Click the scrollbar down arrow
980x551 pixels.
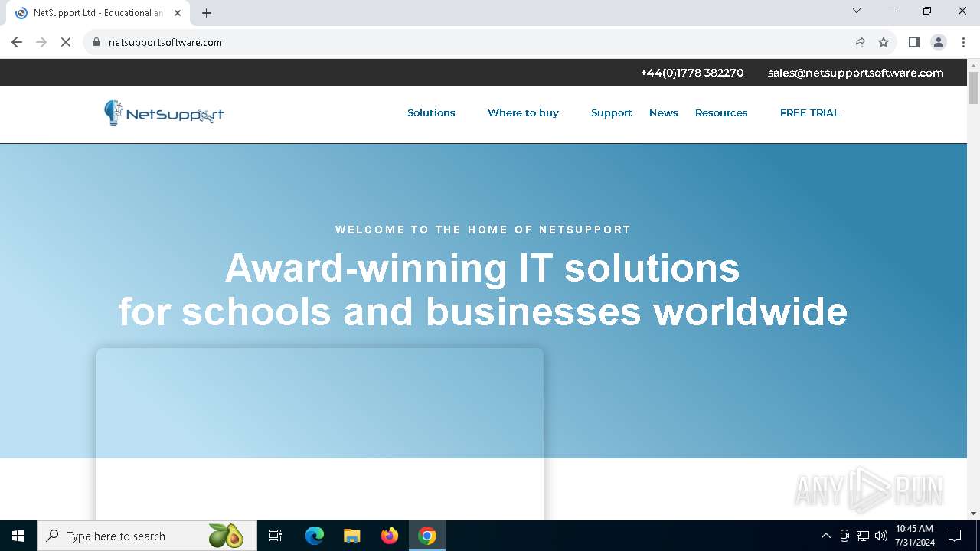point(973,514)
